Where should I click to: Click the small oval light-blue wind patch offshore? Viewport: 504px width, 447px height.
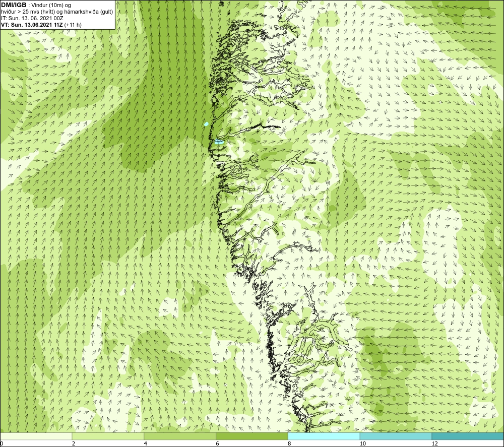coord(206,124)
